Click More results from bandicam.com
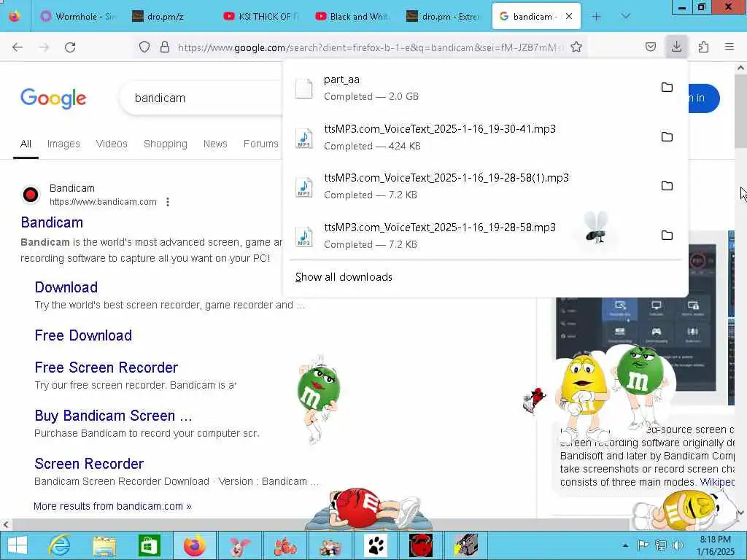 pos(112,506)
